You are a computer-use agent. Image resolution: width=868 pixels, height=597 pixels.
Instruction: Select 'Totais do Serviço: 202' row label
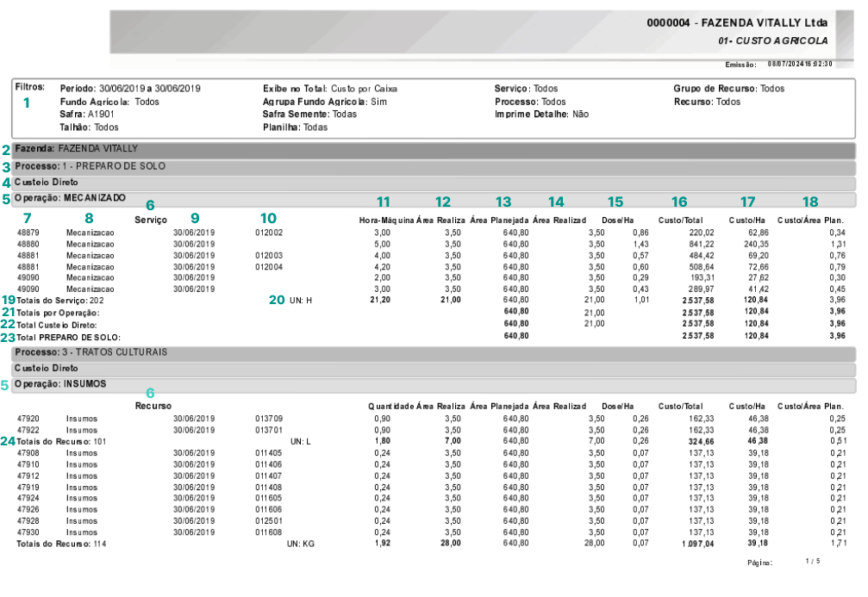tap(59, 301)
